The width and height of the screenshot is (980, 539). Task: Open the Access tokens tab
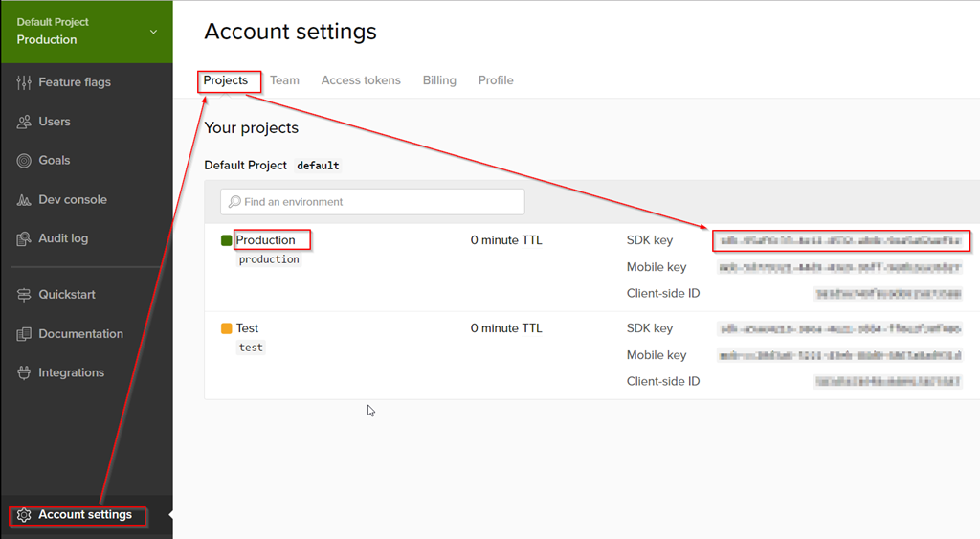coord(361,80)
